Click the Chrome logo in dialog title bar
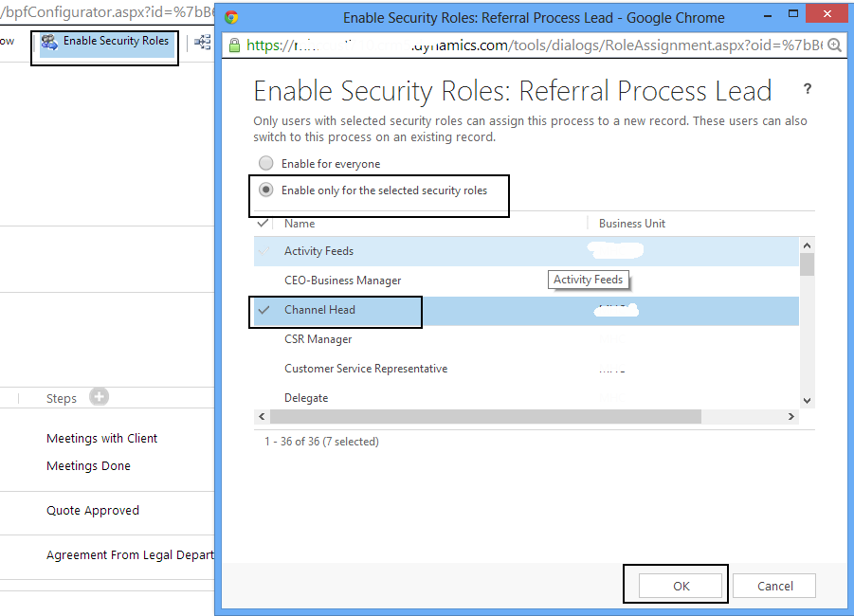854x616 pixels. (x=232, y=17)
